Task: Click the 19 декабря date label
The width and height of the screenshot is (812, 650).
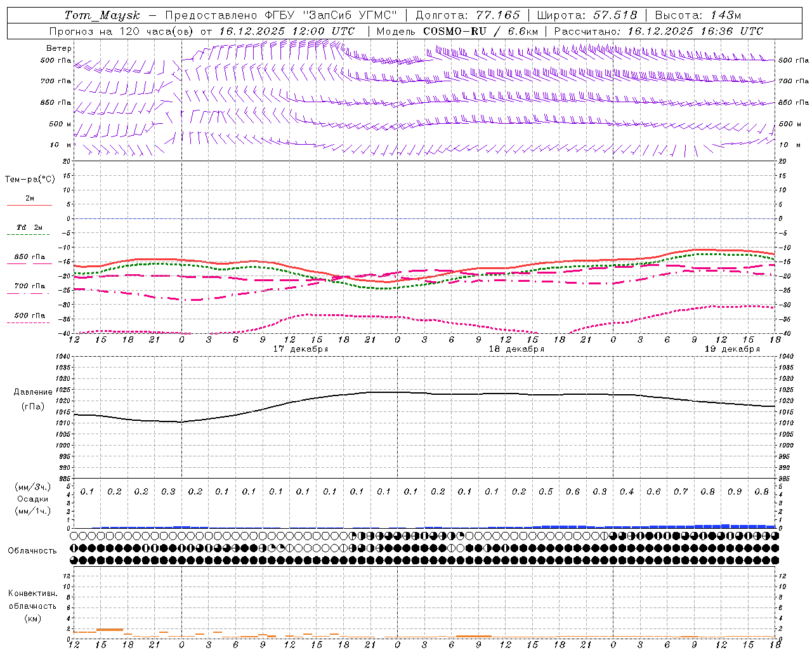Action: (x=732, y=349)
